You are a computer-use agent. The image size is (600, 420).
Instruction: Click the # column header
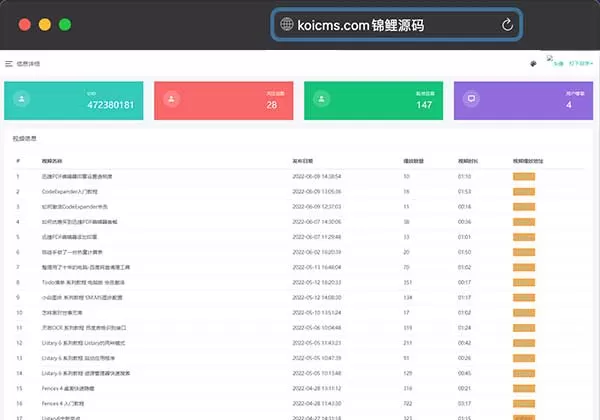point(18,161)
